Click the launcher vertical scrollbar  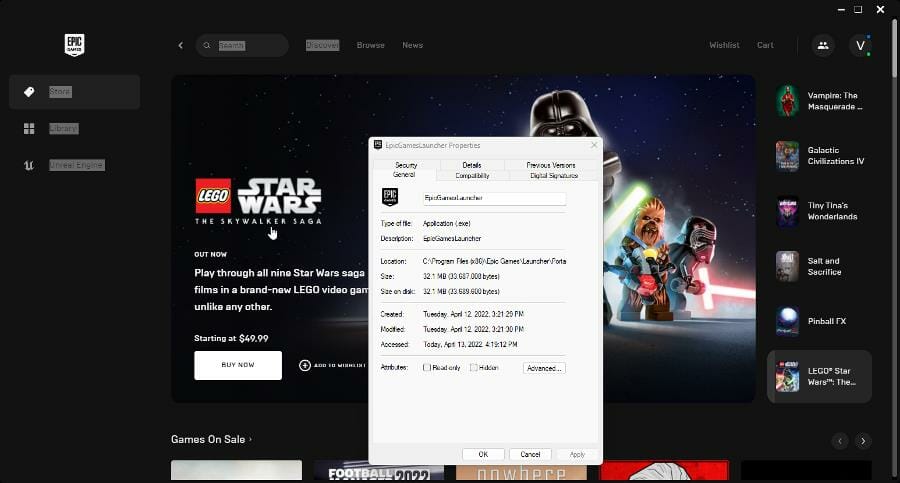click(x=894, y=49)
